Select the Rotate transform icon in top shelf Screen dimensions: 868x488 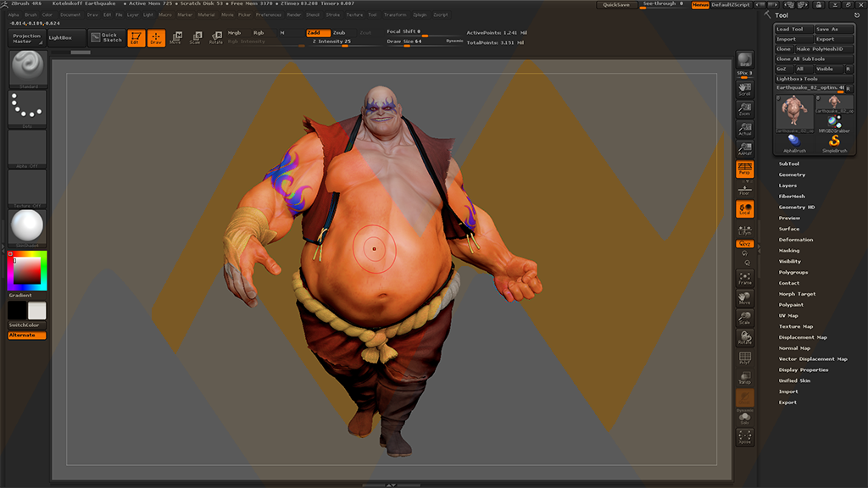coord(216,37)
